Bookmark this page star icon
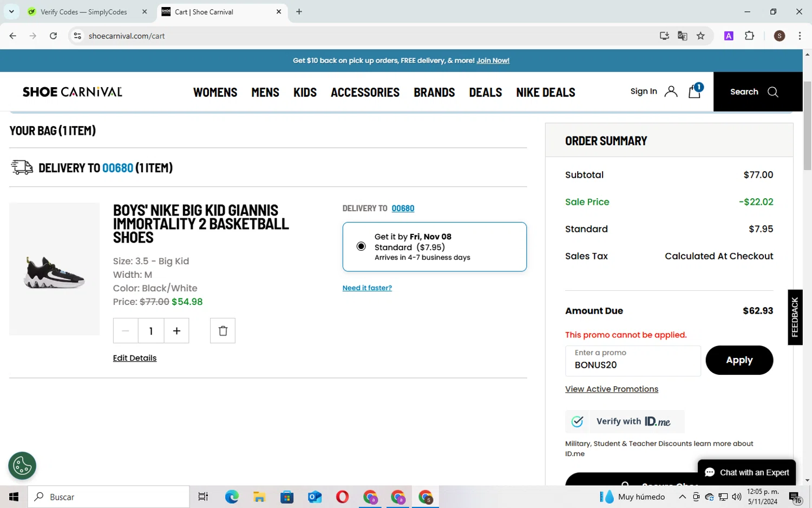This screenshot has width=812, height=508. tap(700, 36)
